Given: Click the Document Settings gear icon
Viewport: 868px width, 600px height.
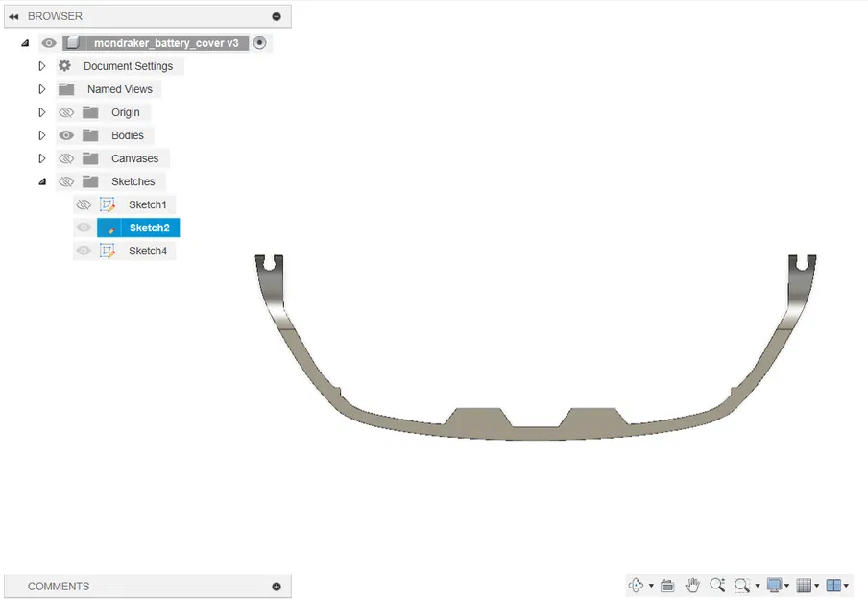Looking at the screenshot, I should click(63, 65).
